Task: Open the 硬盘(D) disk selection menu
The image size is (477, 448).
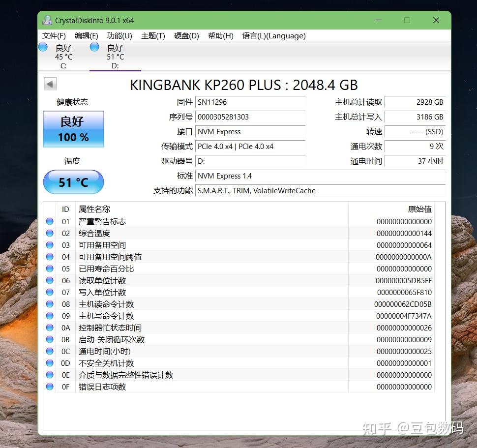Action: 186,35
